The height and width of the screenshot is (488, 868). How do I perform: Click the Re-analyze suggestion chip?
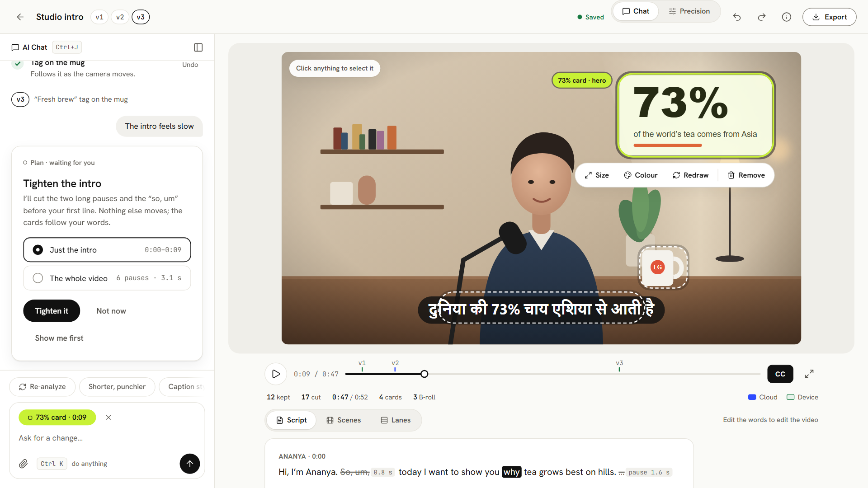[x=42, y=387]
